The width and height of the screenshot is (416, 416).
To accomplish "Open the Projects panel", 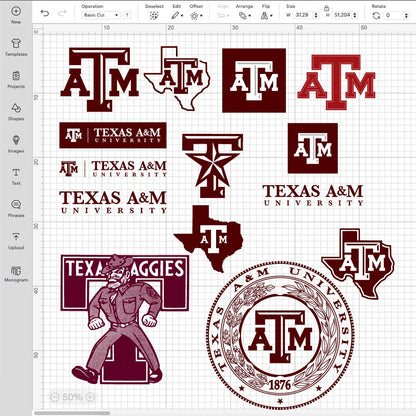I will point(16,79).
